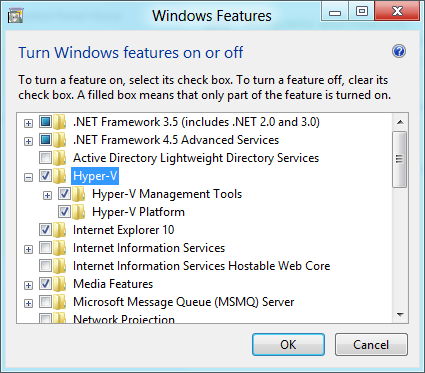The image size is (425, 373).
Task: Select the highlighted Hyper-V label
Action: 95,176
